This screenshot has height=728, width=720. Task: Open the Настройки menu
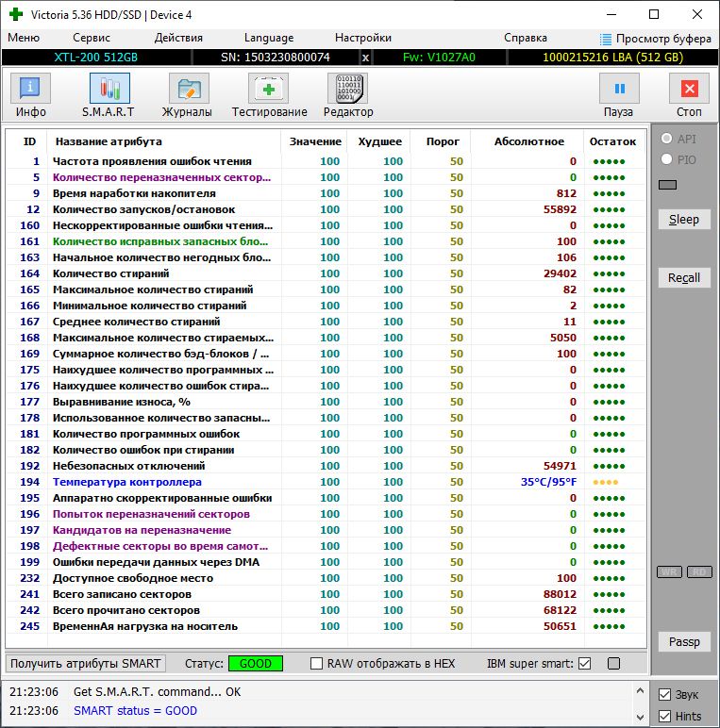[363, 38]
